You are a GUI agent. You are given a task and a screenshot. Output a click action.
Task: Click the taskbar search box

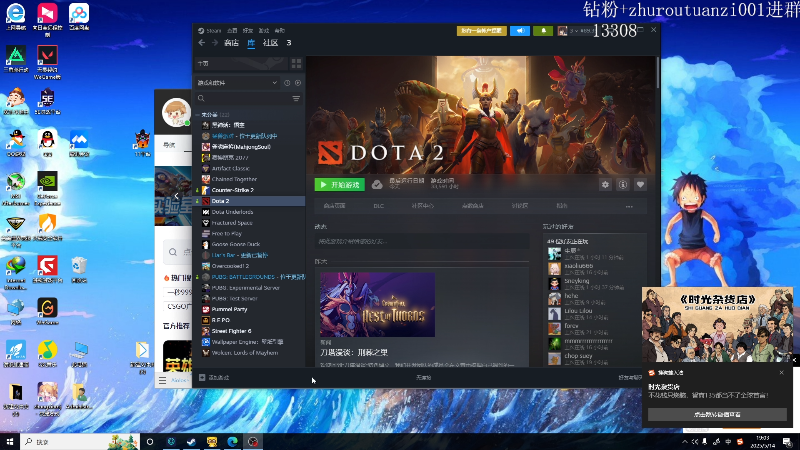coord(80,441)
